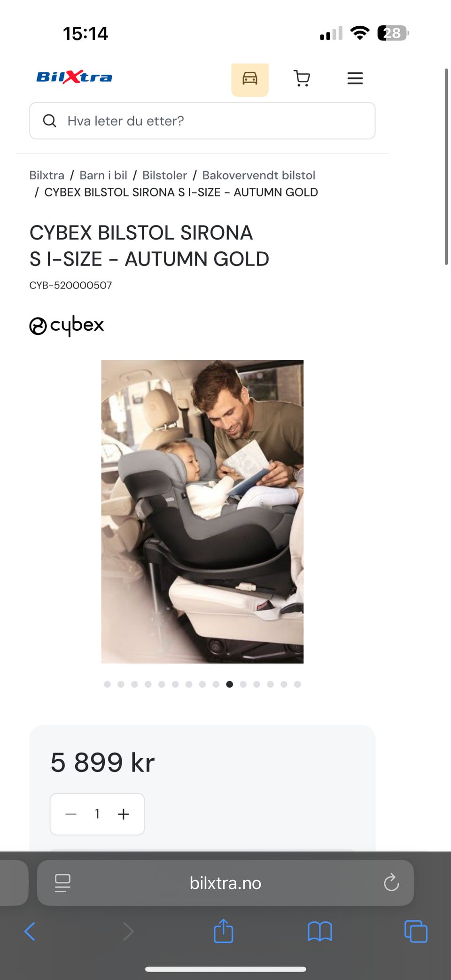Open the hamburger menu
Image resolution: width=451 pixels, height=980 pixels.
(355, 78)
